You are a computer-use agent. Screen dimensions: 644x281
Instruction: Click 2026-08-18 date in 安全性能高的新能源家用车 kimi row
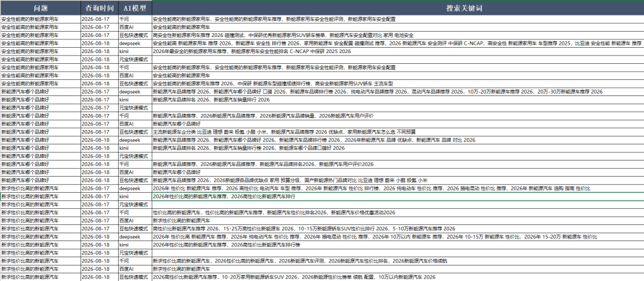[x=100, y=51]
